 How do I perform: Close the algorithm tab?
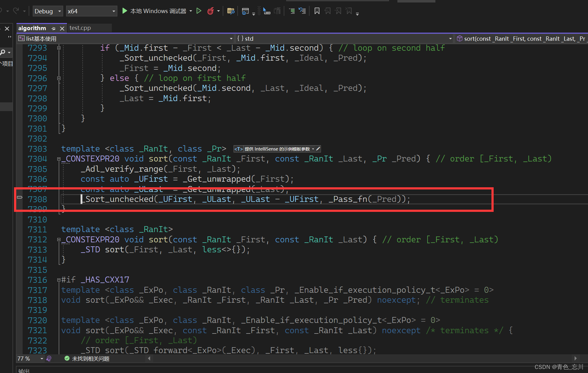[62, 28]
